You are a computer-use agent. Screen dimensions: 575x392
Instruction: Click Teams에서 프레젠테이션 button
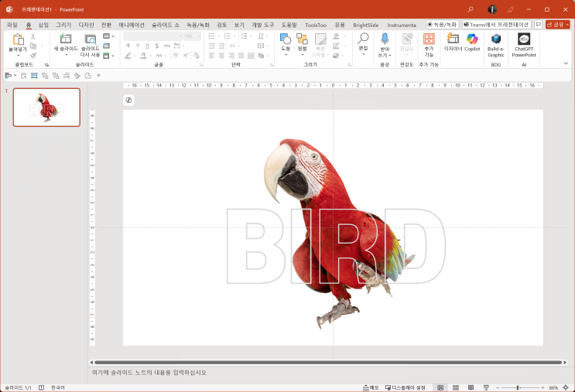[497, 25]
